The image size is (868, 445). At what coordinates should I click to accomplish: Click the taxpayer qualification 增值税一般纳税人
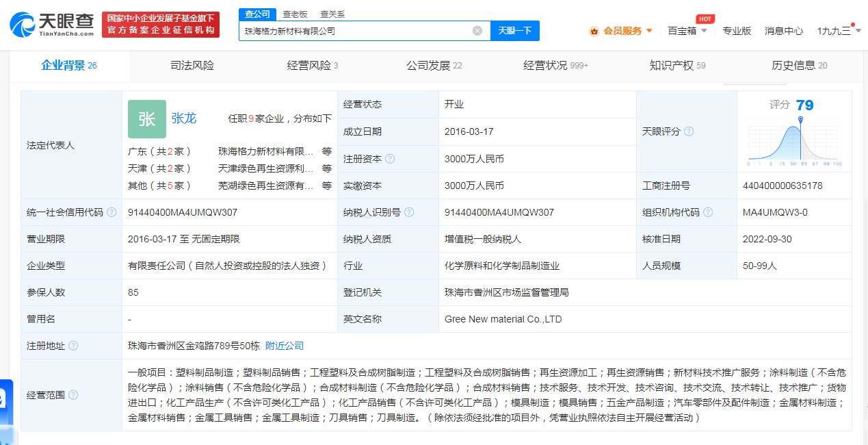coord(483,239)
